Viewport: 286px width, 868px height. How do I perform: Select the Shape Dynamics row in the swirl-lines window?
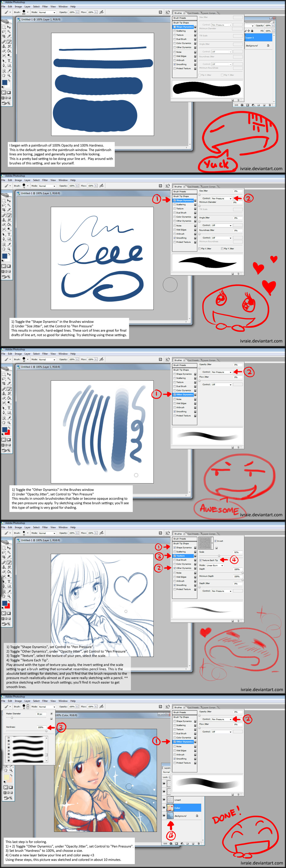[x=183, y=200]
